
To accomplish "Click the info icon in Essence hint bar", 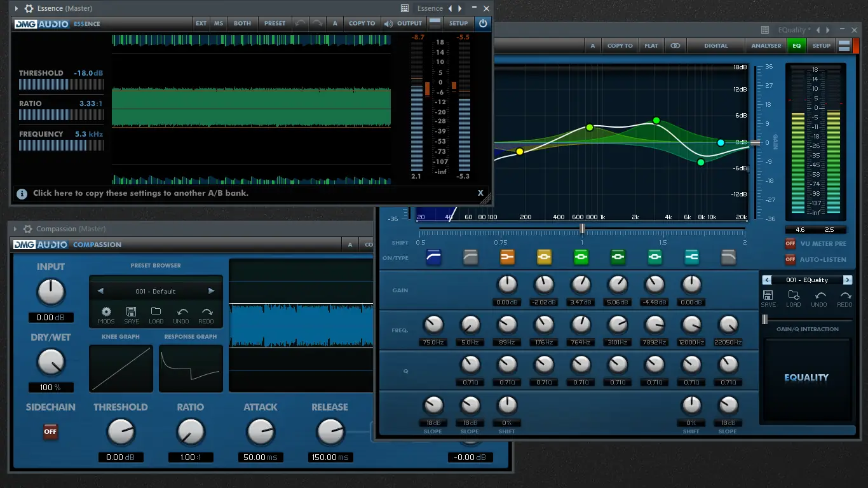I will pyautogui.click(x=22, y=193).
